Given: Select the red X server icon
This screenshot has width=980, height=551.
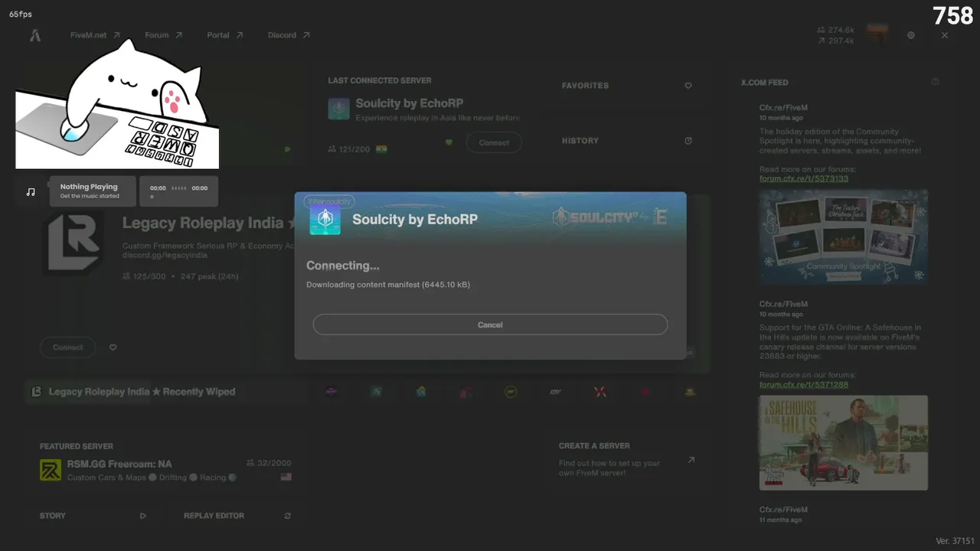Looking at the screenshot, I should (600, 392).
